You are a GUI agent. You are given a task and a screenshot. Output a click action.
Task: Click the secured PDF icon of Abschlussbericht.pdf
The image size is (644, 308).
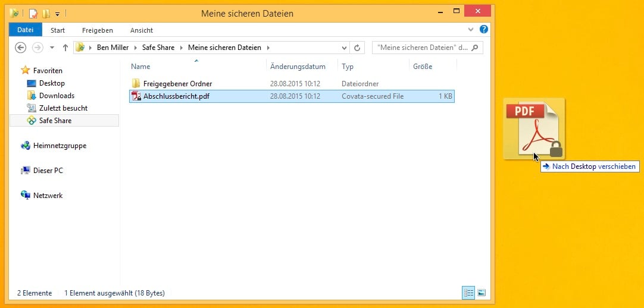tap(136, 96)
